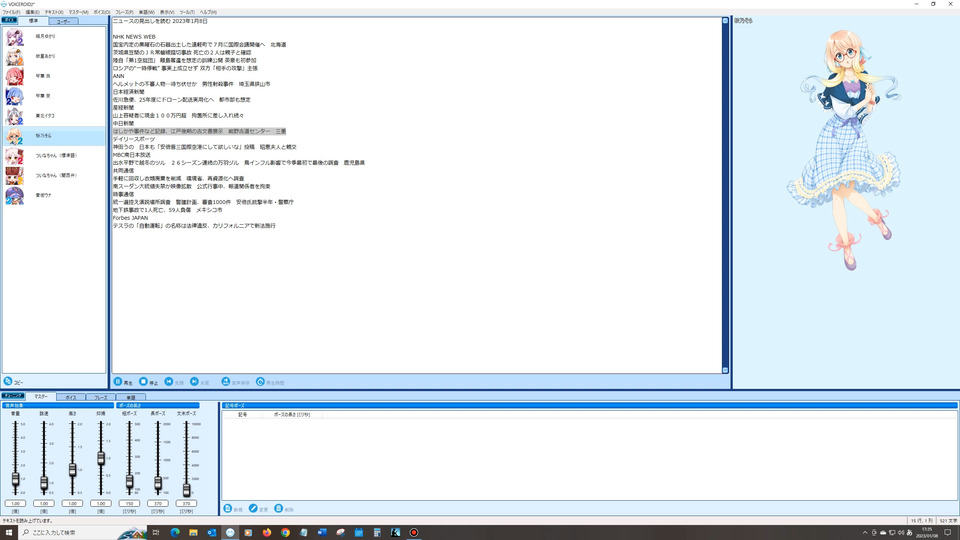Click the 短ポーズ slider handle

129,482
